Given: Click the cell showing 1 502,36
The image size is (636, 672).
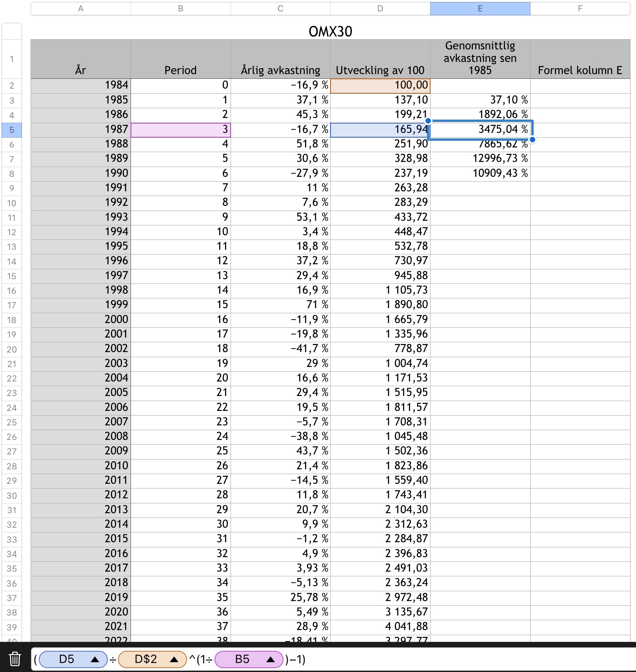Looking at the screenshot, I should (x=380, y=451).
